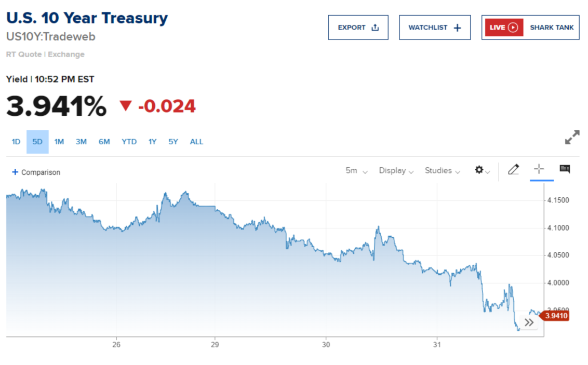588x365 pixels.
Task: Click the 3.9410 current yield price tag
Action: (x=555, y=315)
